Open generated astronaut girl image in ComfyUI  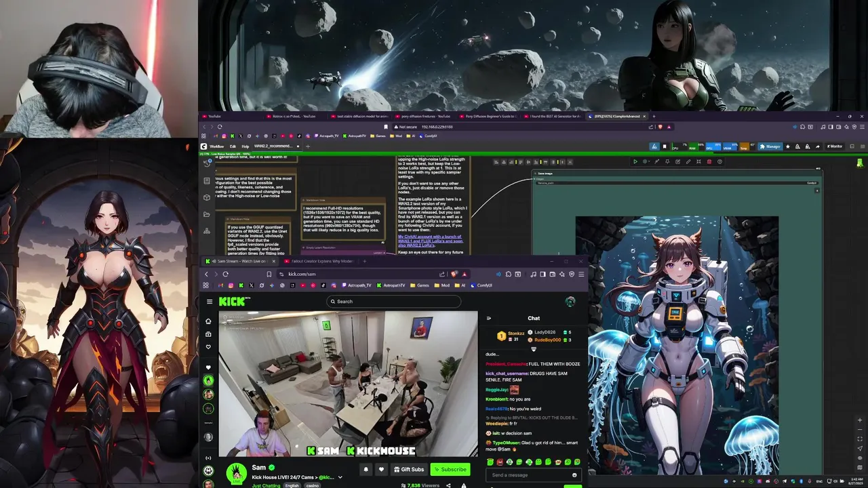677,346
